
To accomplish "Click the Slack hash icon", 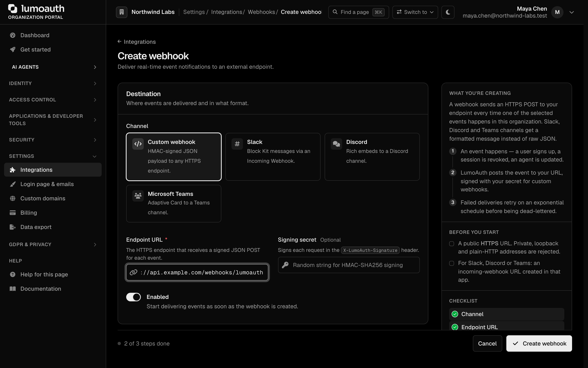I will 237,144.
